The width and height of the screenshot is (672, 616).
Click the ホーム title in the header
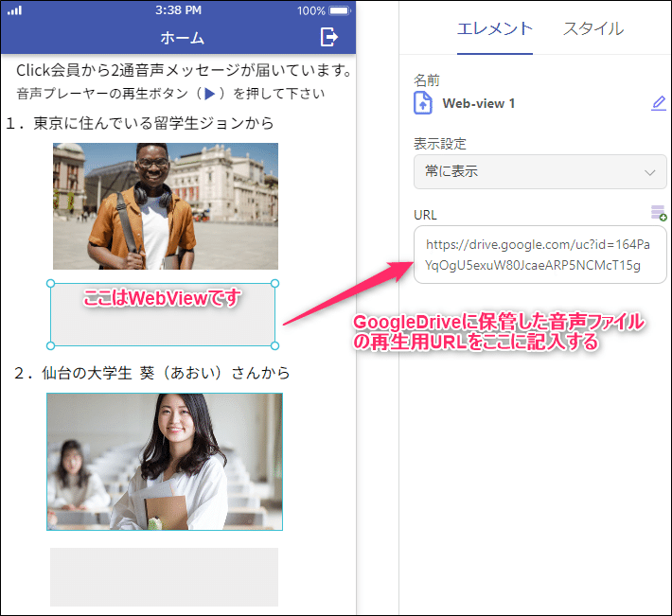coord(182,38)
